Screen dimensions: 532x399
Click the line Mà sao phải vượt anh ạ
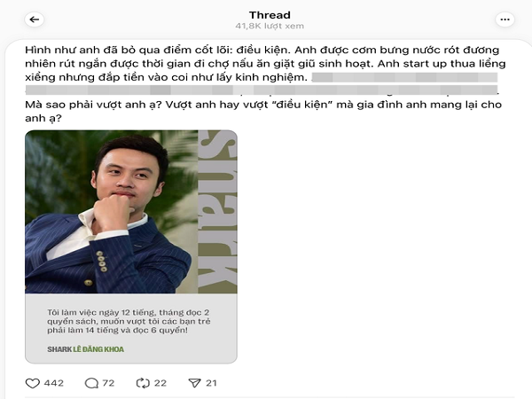(x=263, y=105)
